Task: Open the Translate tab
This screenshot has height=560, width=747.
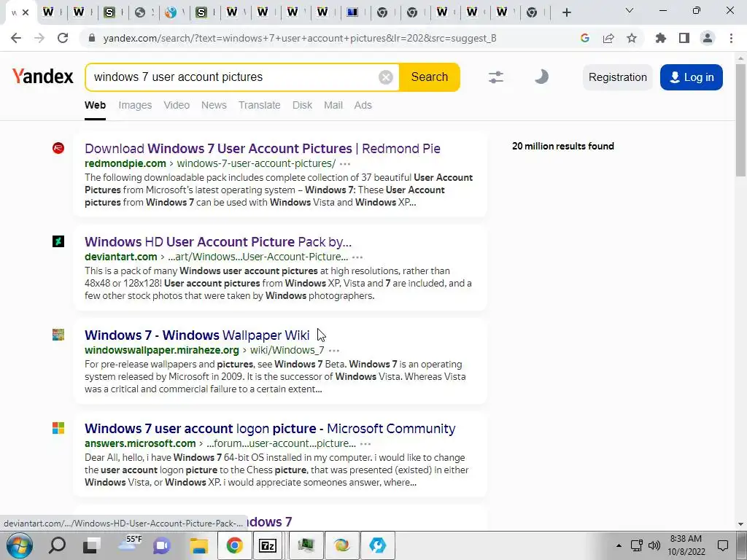Action: 259,105
